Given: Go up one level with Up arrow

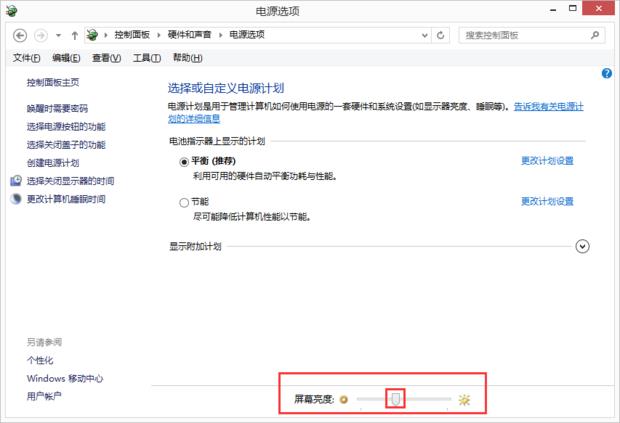Looking at the screenshot, I should coord(74,36).
